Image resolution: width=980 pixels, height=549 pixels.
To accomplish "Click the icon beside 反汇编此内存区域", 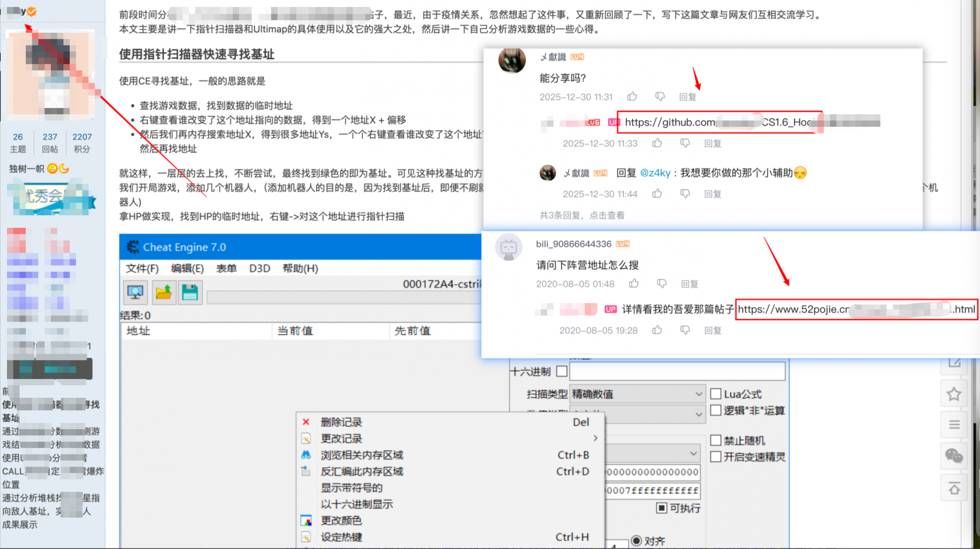I will pos(306,471).
